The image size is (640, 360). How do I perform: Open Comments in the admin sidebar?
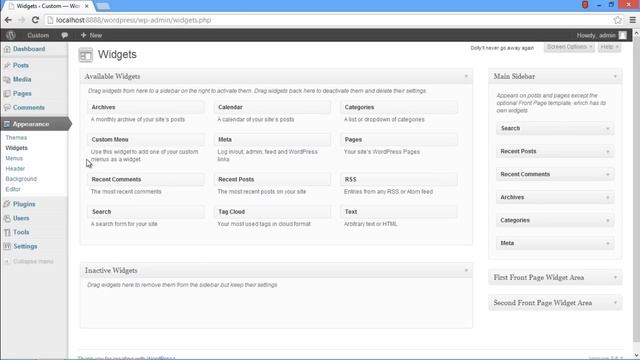(x=28, y=108)
